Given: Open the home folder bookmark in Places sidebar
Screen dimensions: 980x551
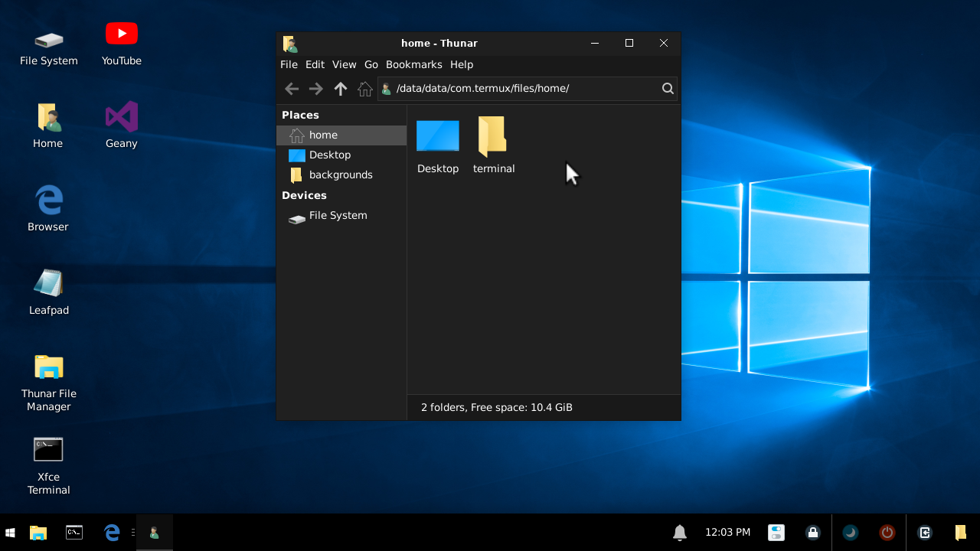Looking at the screenshot, I should pos(322,135).
